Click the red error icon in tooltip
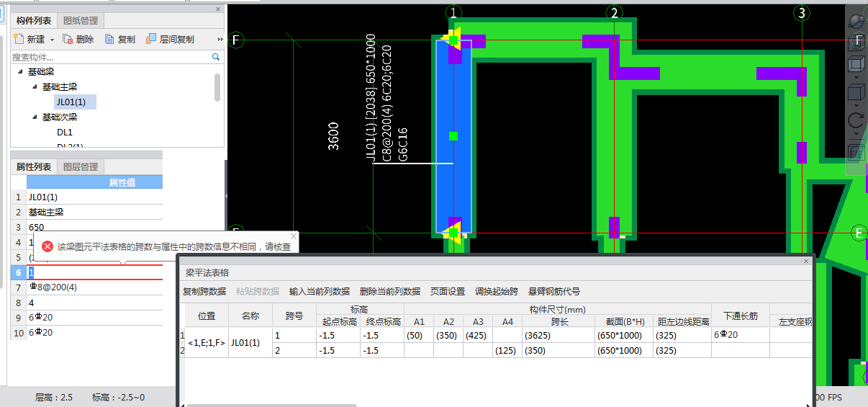This screenshot has height=407, width=868. (x=47, y=246)
